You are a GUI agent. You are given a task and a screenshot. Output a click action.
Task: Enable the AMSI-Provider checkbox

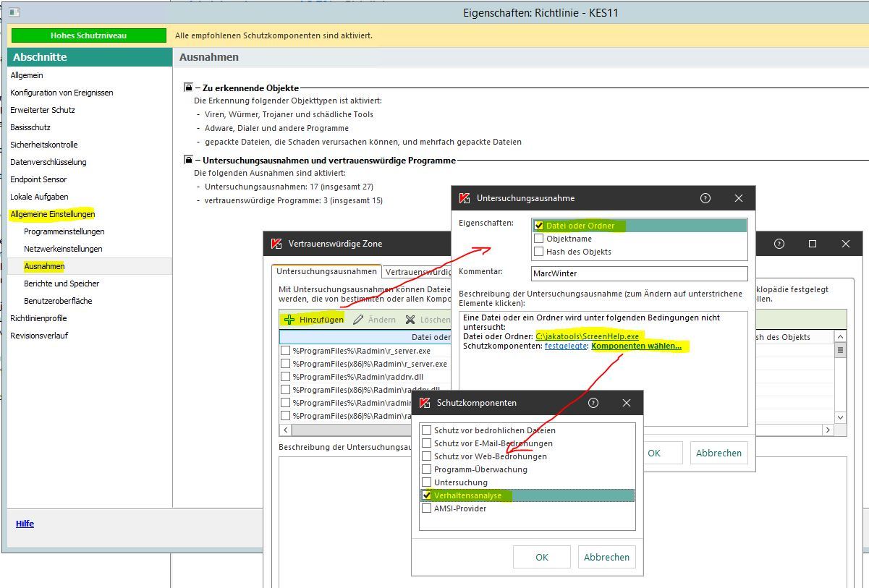tap(427, 508)
